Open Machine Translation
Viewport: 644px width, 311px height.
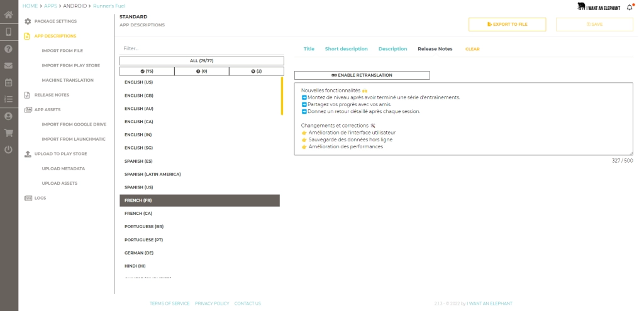pos(68,80)
